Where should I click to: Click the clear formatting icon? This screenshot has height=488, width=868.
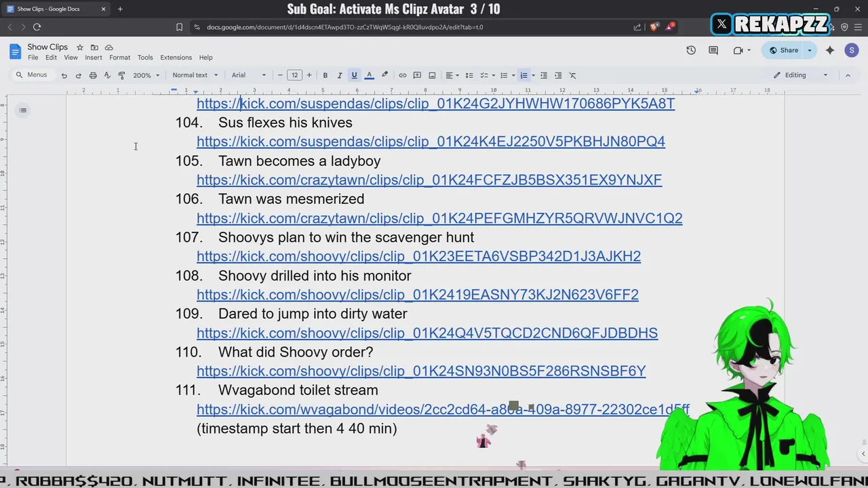coord(572,75)
